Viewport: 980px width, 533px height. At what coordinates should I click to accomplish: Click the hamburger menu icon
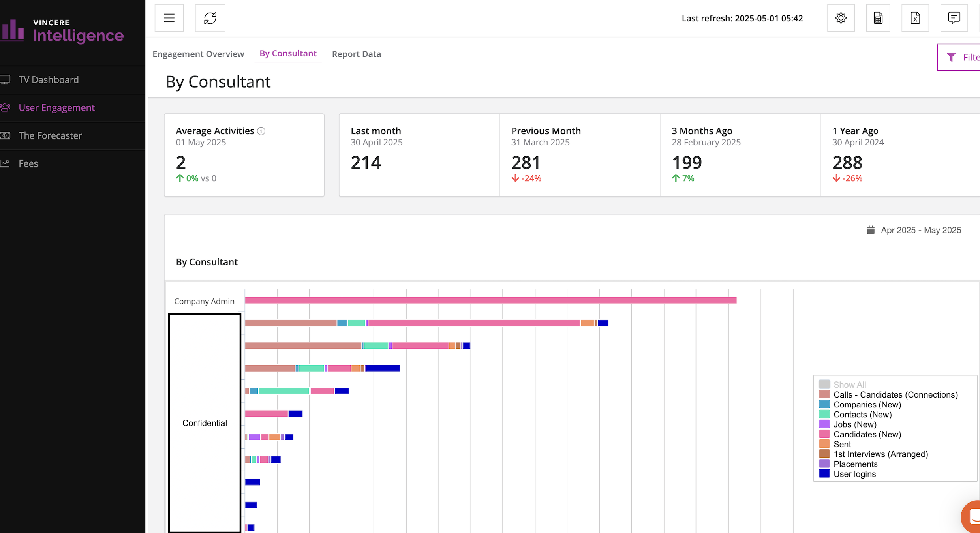pos(169,18)
